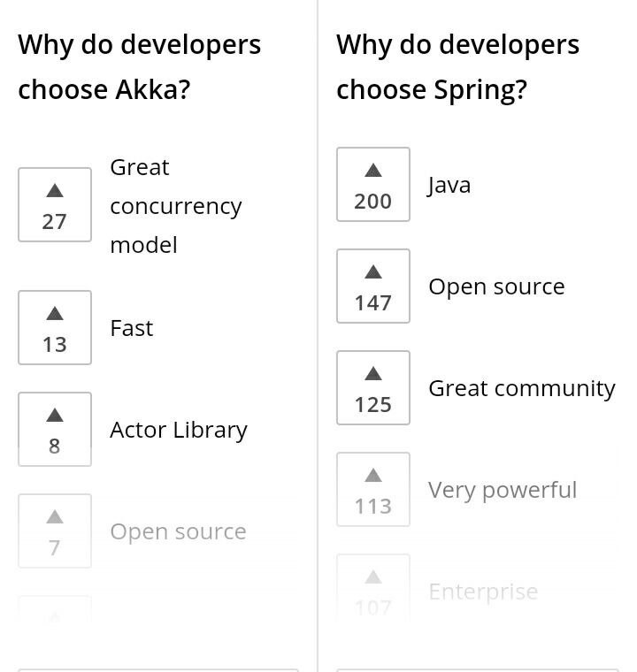Upvote 'Actor Library' reason for Akka
Image resolution: width=637 pixels, height=672 pixels.
click(x=55, y=430)
